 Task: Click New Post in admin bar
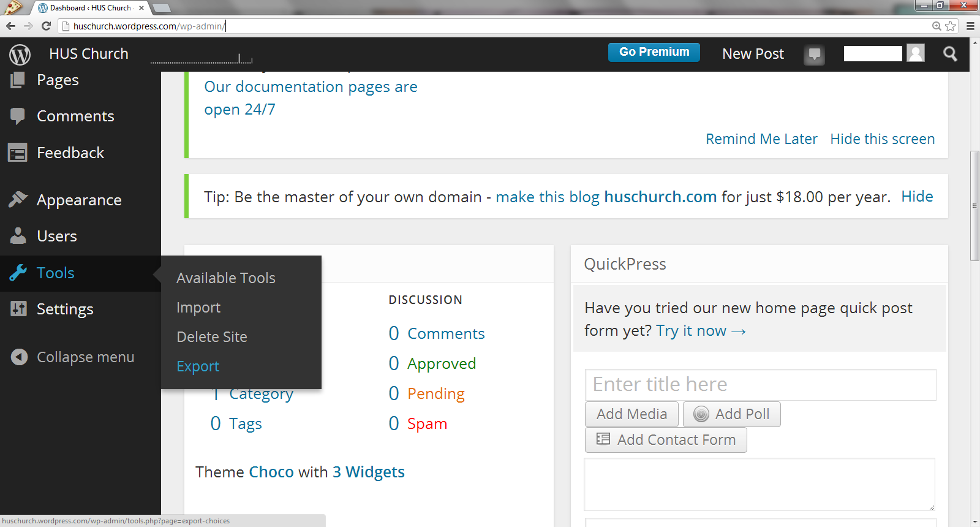tap(753, 54)
